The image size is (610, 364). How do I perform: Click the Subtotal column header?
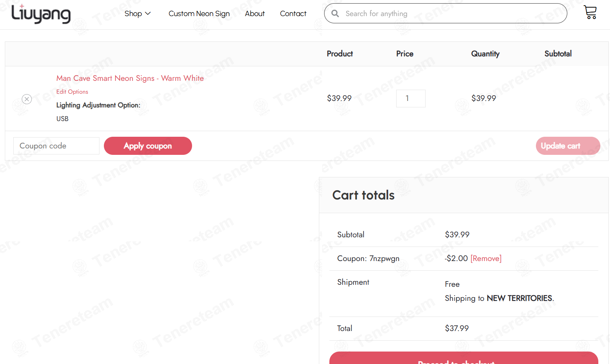[x=558, y=54]
